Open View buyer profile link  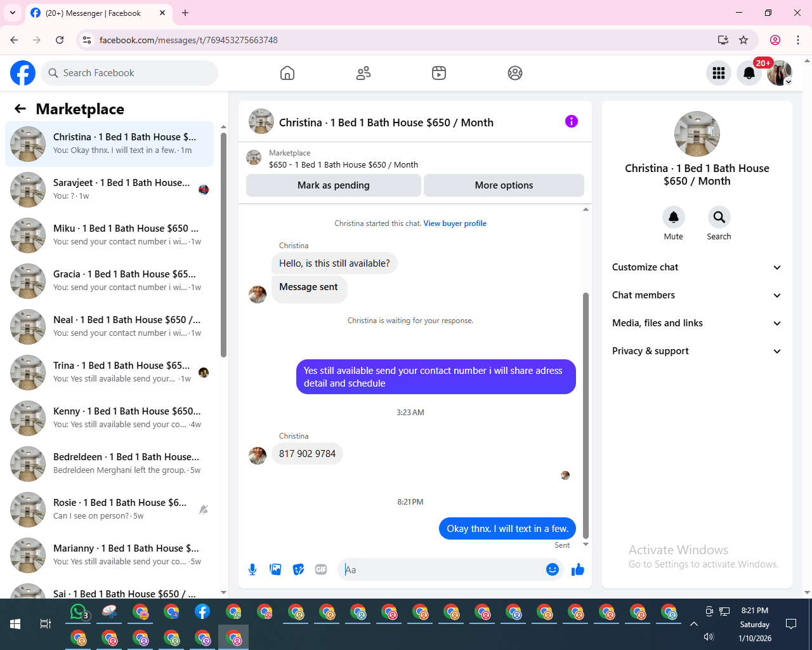pyautogui.click(x=455, y=223)
